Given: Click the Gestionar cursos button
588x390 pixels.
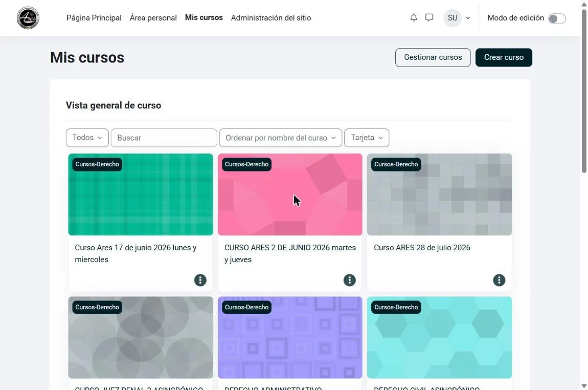Looking at the screenshot, I should coord(433,57).
